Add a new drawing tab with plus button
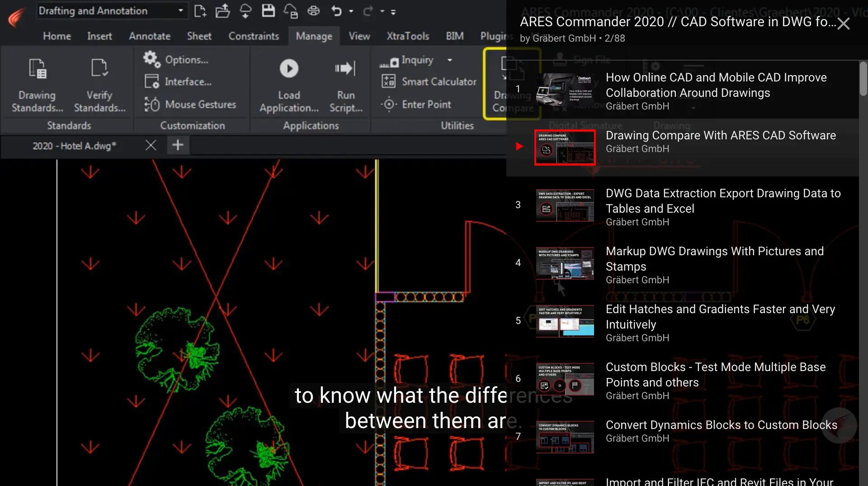This screenshot has height=486, width=868. 178,145
